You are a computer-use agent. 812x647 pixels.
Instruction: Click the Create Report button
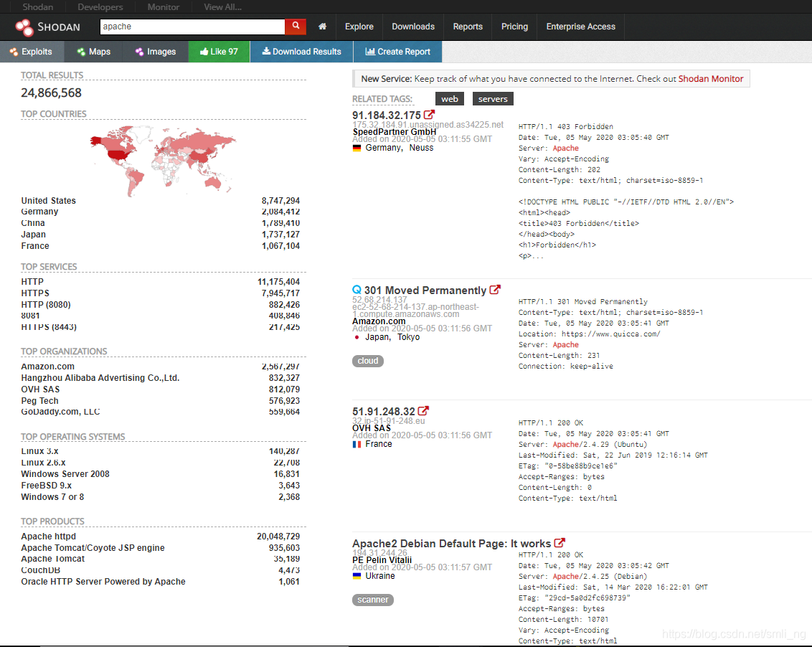click(397, 51)
